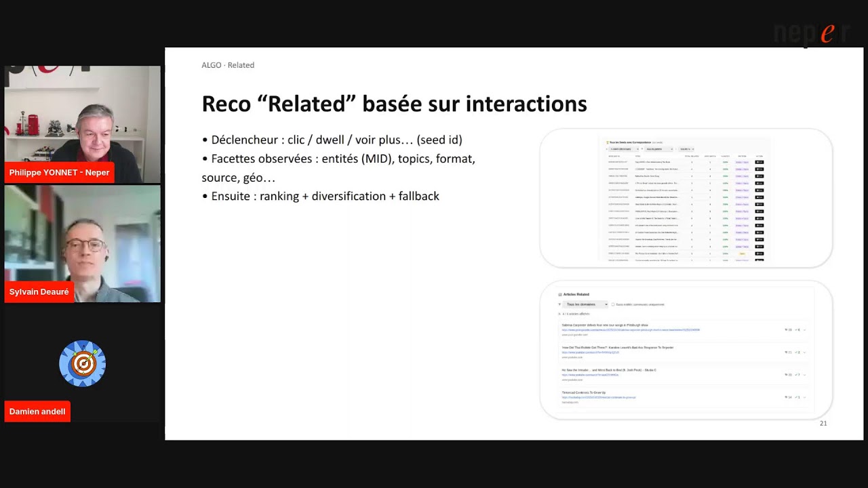Expand the He Saw the Intruder article chevron
The width and height of the screenshot is (868, 488).
pos(805,375)
